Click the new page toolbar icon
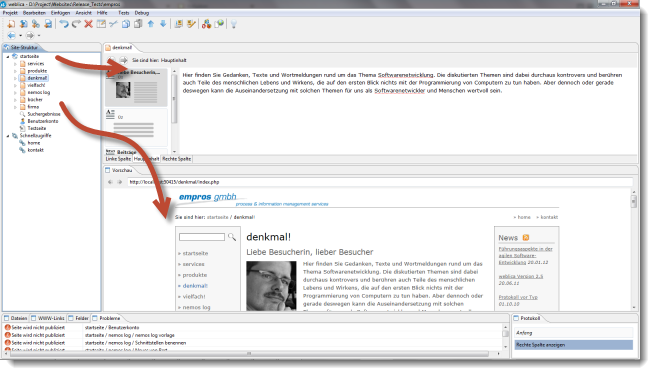The width and height of the screenshot is (655, 375). [11, 24]
